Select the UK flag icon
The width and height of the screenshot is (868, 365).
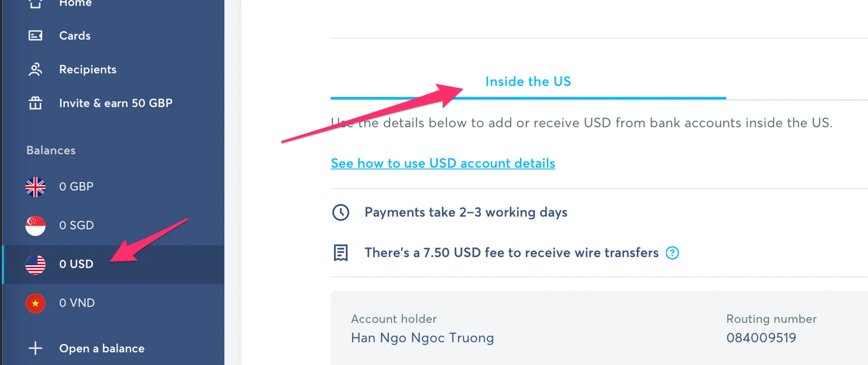pos(35,187)
